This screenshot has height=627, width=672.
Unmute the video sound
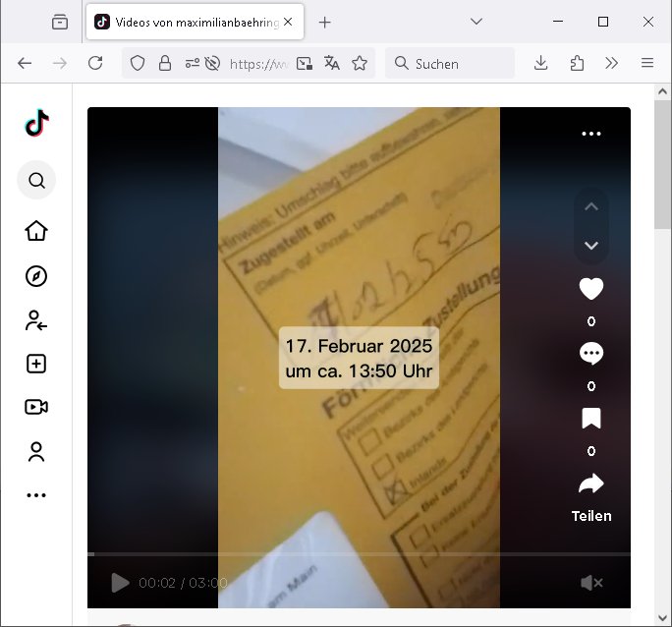pyautogui.click(x=590, y=583)
